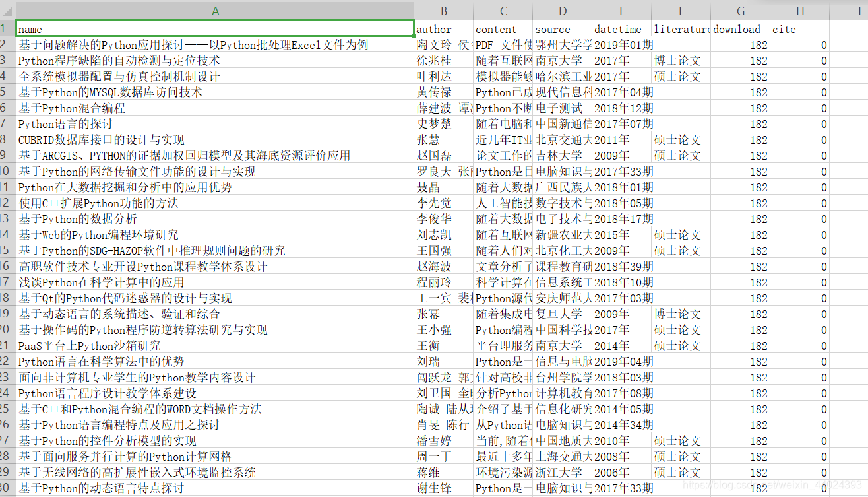Image resolution: width=868 pixels, height=497 pixels.
Task: Select datetime cell "2011年"
Action: pos(622,140)
